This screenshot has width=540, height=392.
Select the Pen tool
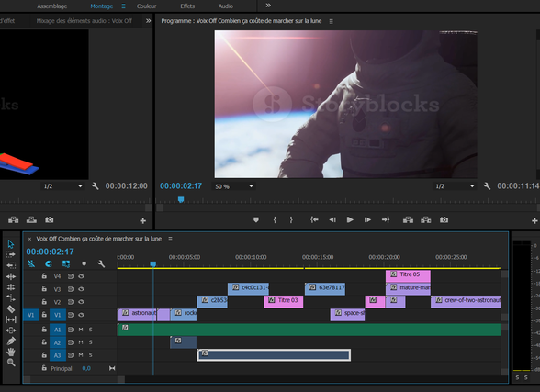click(11, 342)
